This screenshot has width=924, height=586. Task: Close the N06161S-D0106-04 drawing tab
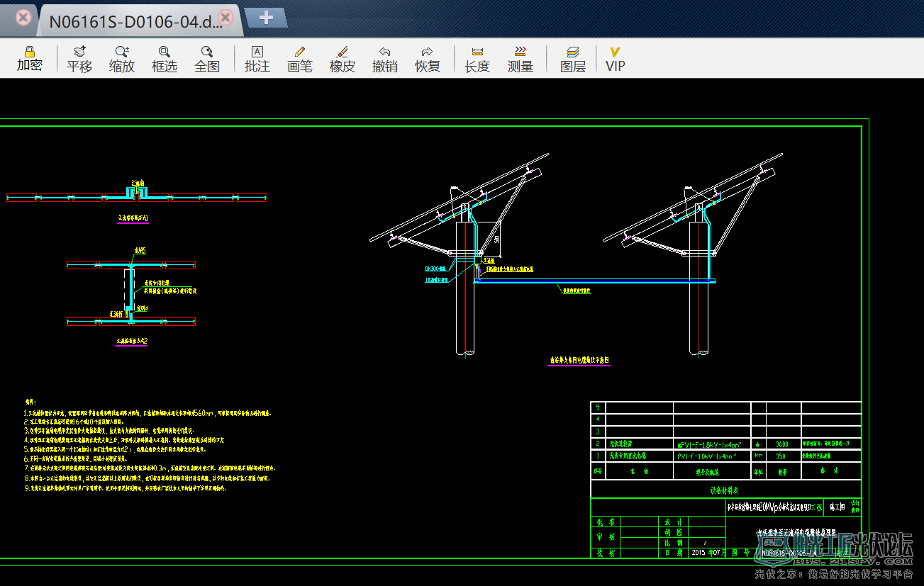(x=226, y=17)
